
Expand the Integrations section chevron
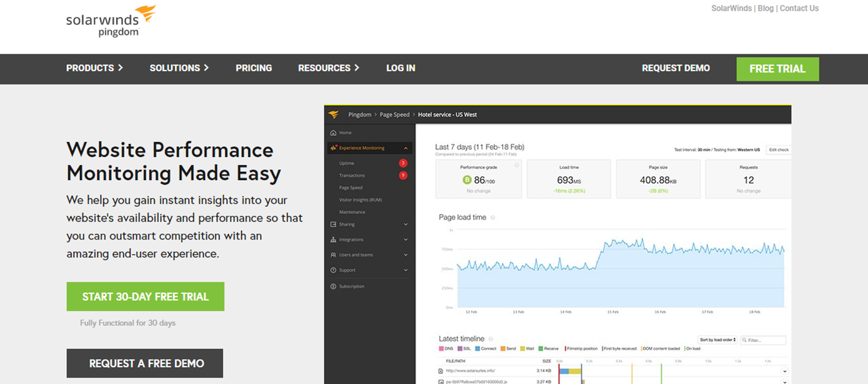coord(406,240)
